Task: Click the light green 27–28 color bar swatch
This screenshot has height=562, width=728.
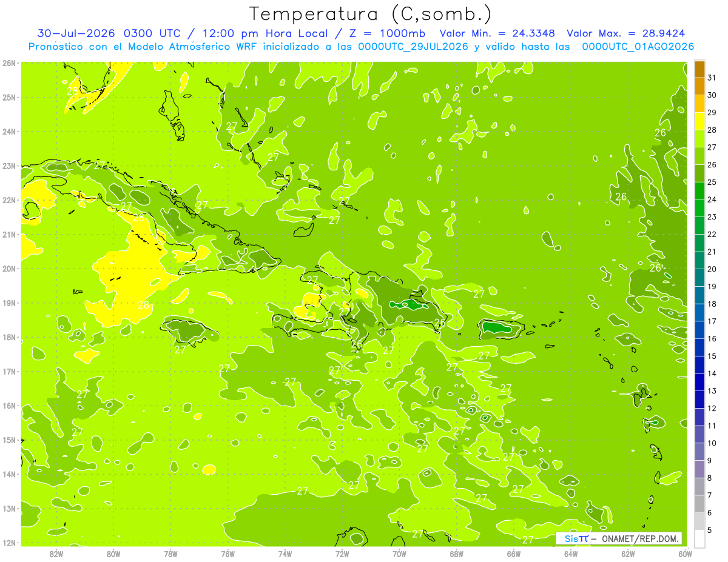Action: pos(699,138)
